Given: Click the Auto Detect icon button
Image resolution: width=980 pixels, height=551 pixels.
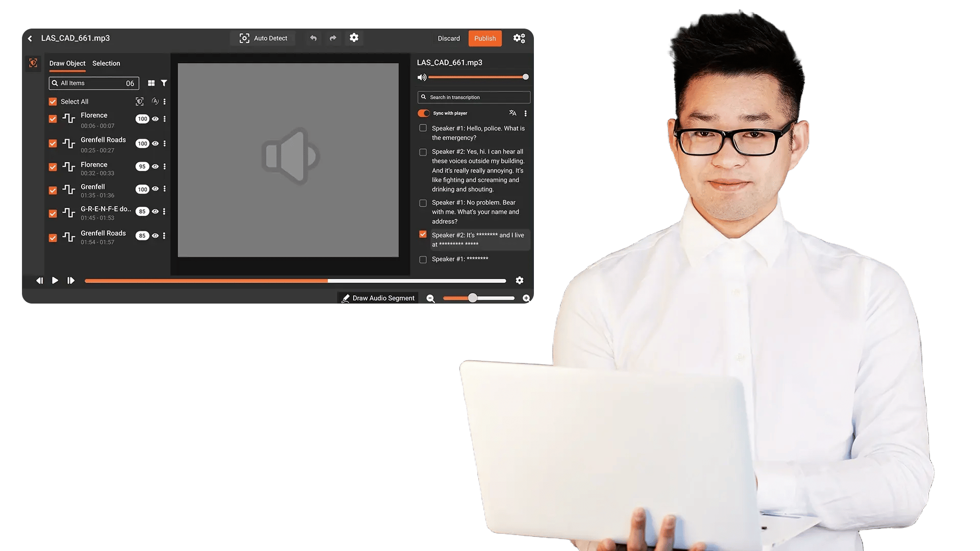Looking at the screenshot, I should coord(244,38).
